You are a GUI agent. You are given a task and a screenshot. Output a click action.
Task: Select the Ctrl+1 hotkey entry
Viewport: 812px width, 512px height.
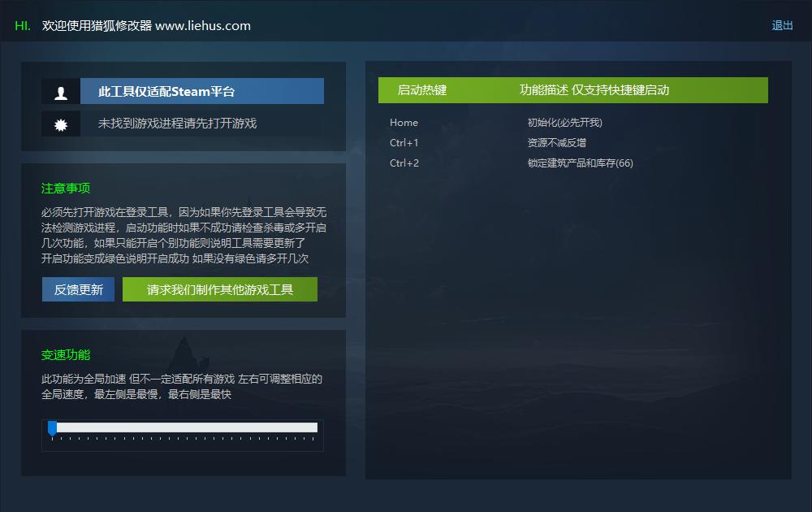tap(404, 142)
